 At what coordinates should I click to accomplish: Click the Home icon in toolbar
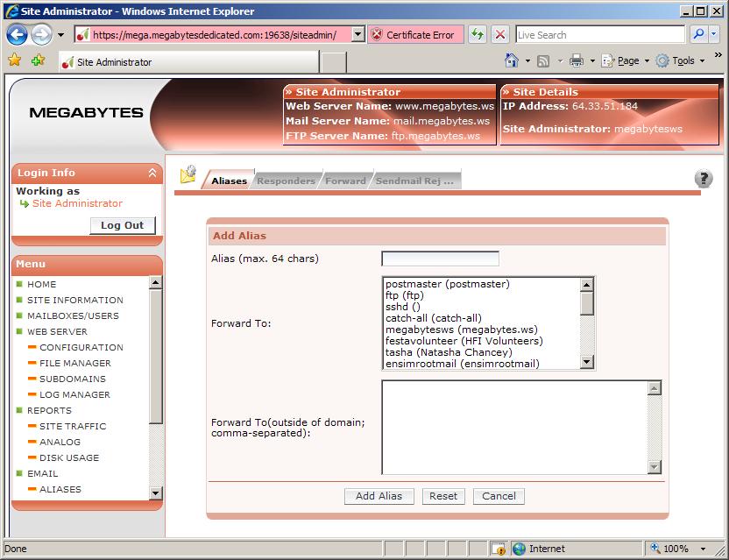tap(513, 60)
